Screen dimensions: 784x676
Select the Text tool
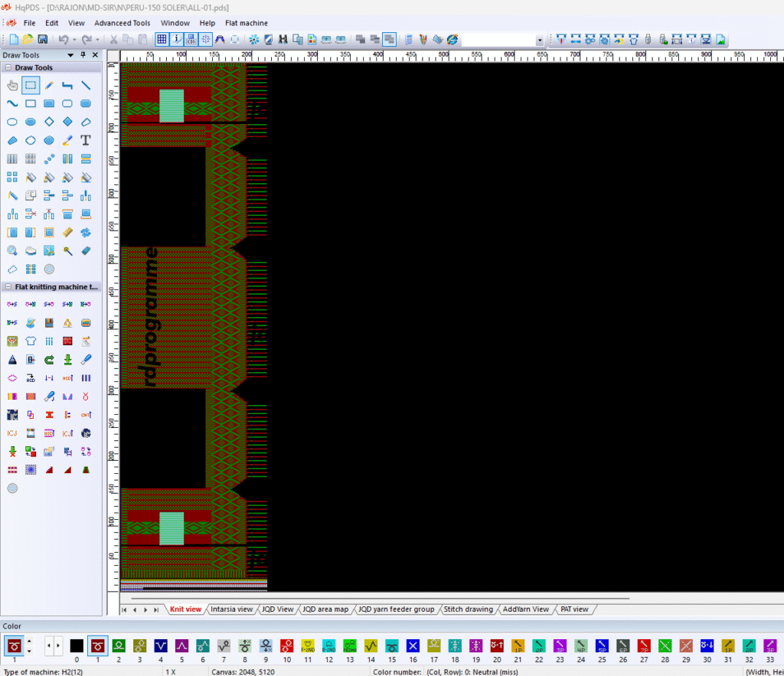click(x=86, y=141)
